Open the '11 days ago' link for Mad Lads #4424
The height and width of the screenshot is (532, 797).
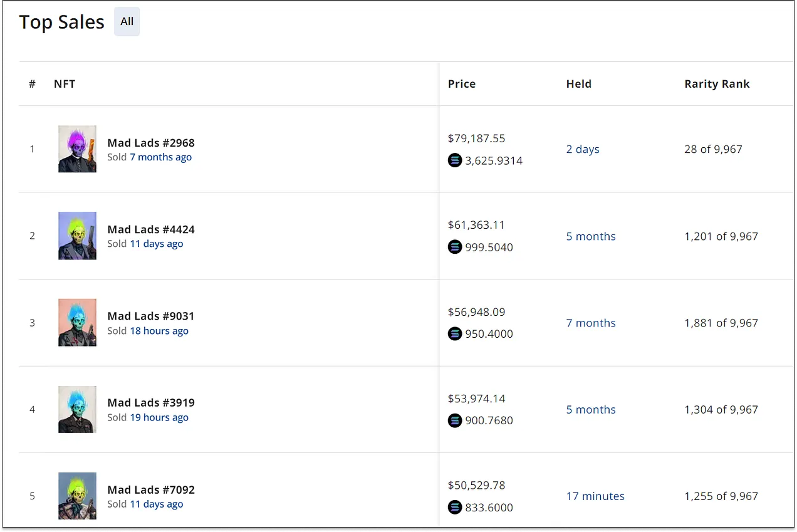pos(156,244)
